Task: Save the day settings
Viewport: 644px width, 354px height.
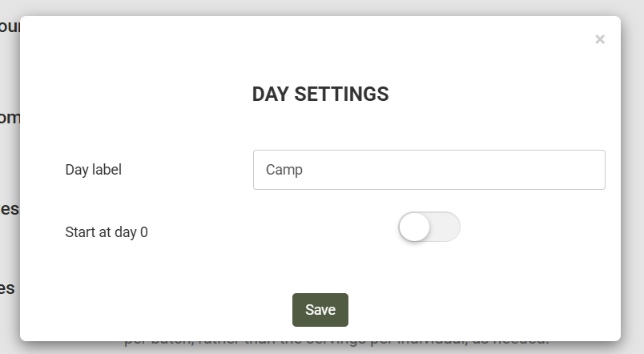Action: (x=320, y=310)
